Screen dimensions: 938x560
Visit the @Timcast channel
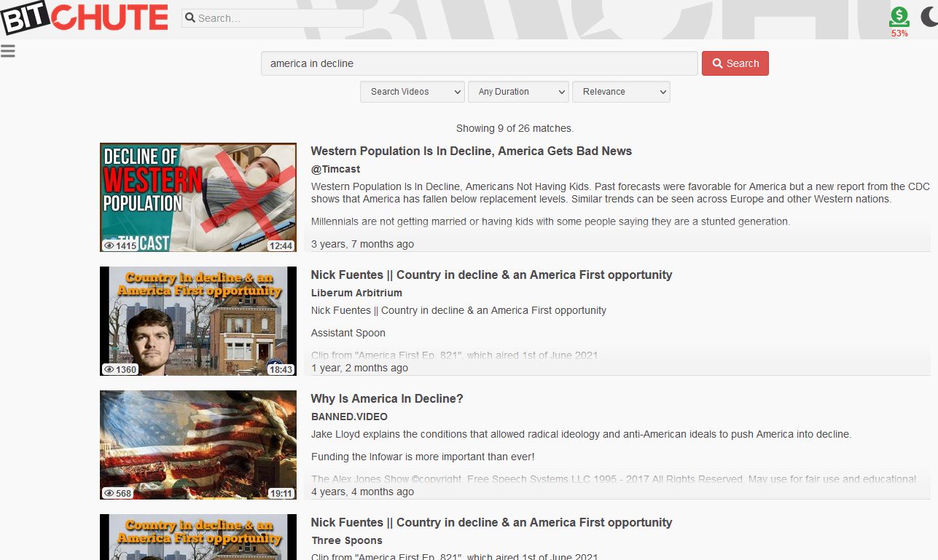click(336, 169)
